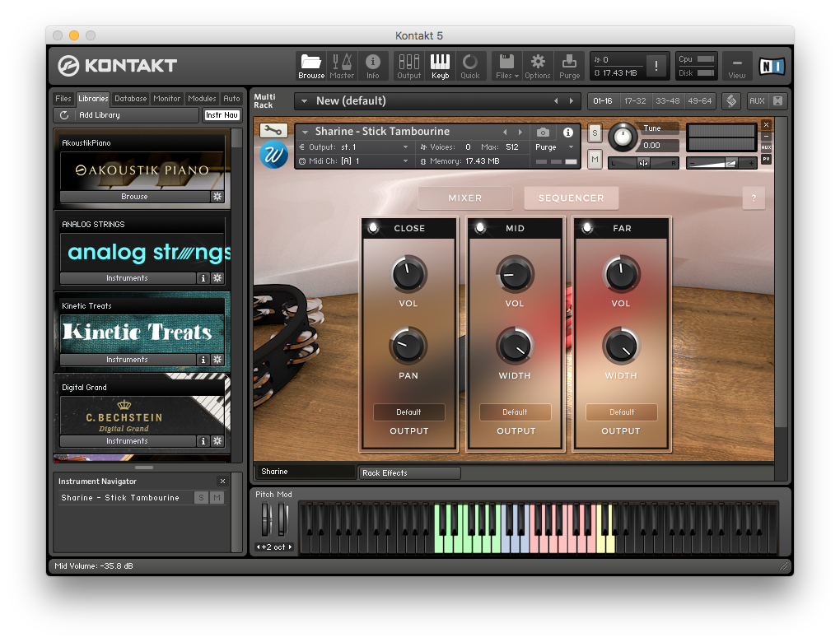Mute the instrument with M button
The width and height of the screenshot is (840, 642).
coord(595,159)
